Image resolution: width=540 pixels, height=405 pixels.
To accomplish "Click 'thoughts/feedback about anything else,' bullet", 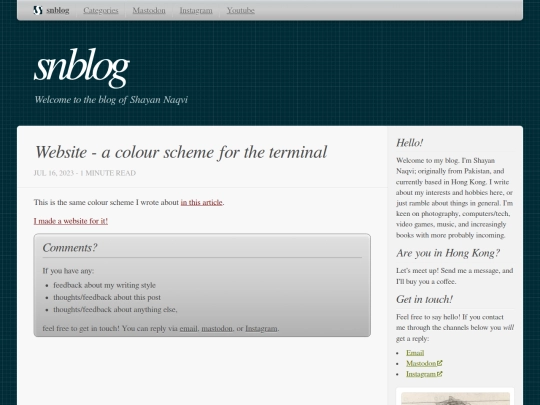I will click(x=115, y=309).
